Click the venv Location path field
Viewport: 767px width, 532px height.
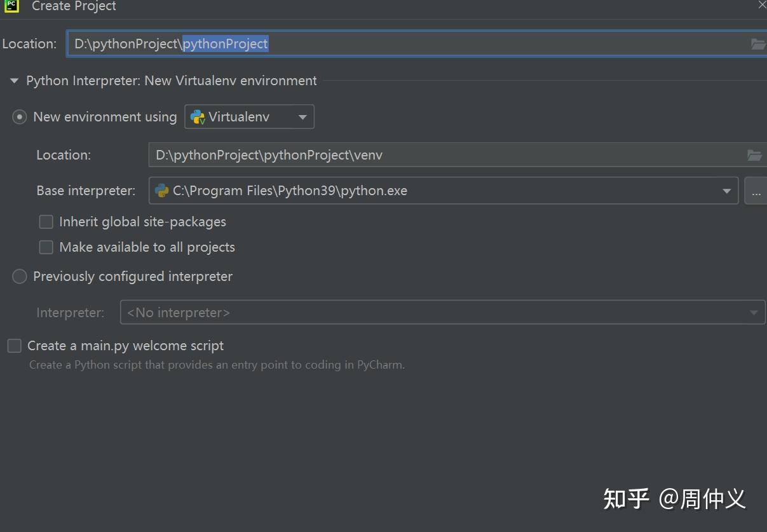(457, 155)
